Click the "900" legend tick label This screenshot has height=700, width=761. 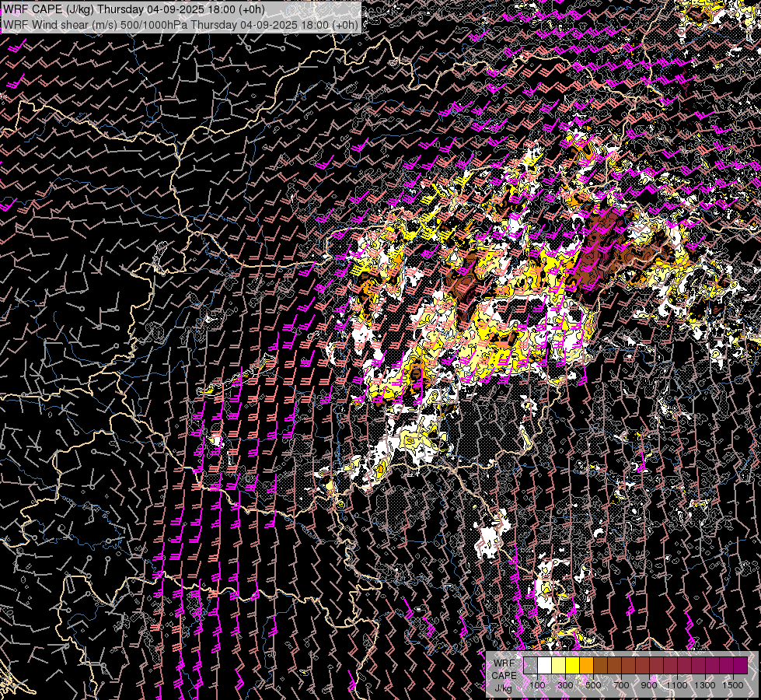tap(649, 685)
